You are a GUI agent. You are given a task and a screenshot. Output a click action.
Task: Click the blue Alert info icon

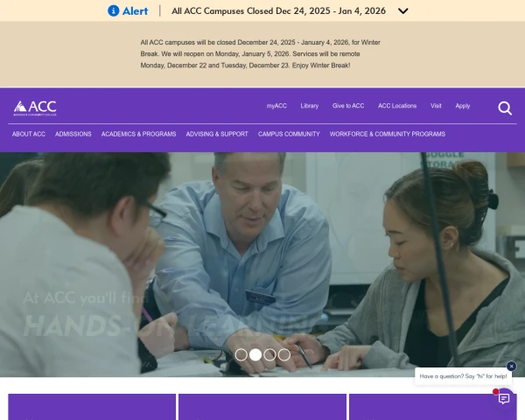[114, 10]
